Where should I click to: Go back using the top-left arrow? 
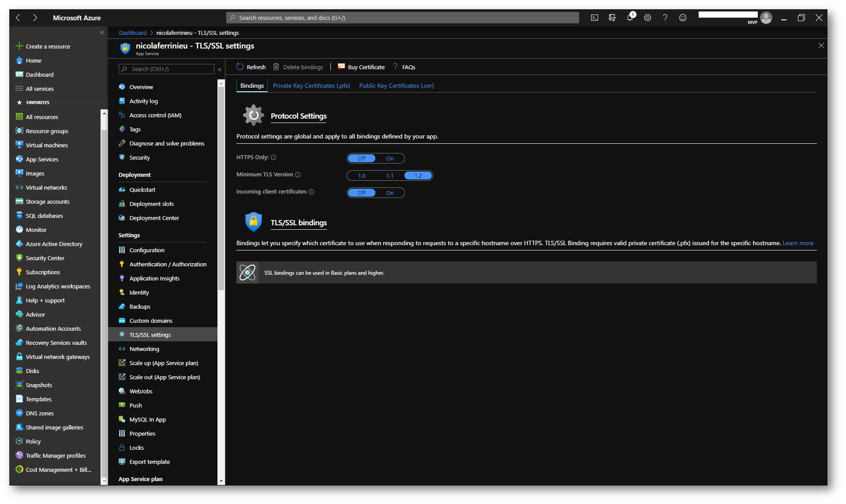pos(18,18)
